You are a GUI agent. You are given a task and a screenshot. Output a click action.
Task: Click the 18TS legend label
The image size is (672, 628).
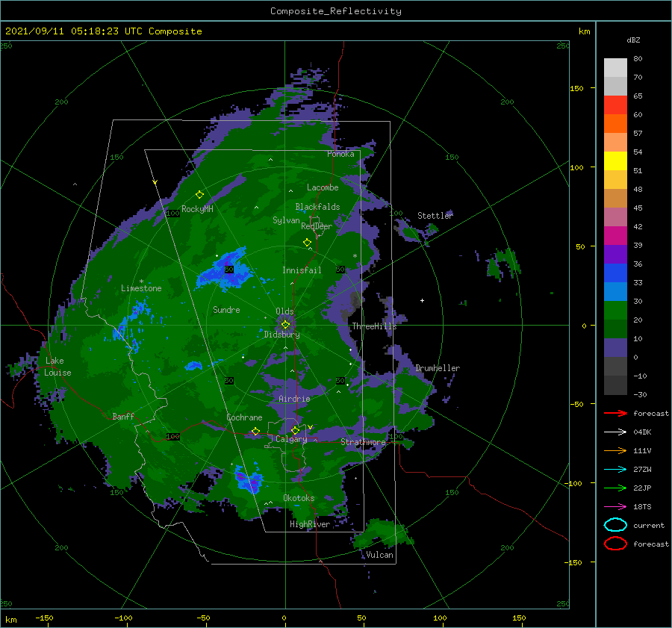642,507
